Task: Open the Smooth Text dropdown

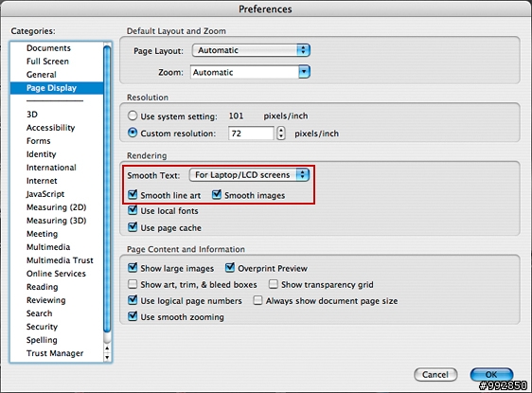Action: 249,175
